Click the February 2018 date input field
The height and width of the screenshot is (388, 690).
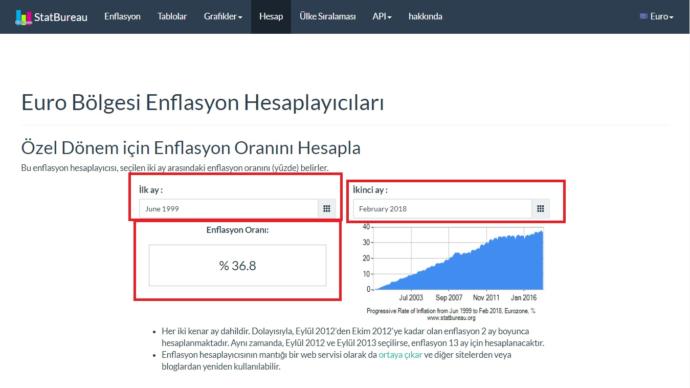pos(442,209)
